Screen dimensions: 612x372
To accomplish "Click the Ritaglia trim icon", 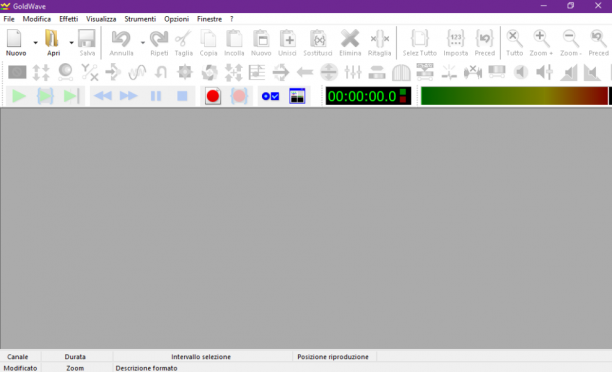I will click(x=379, y=43).
